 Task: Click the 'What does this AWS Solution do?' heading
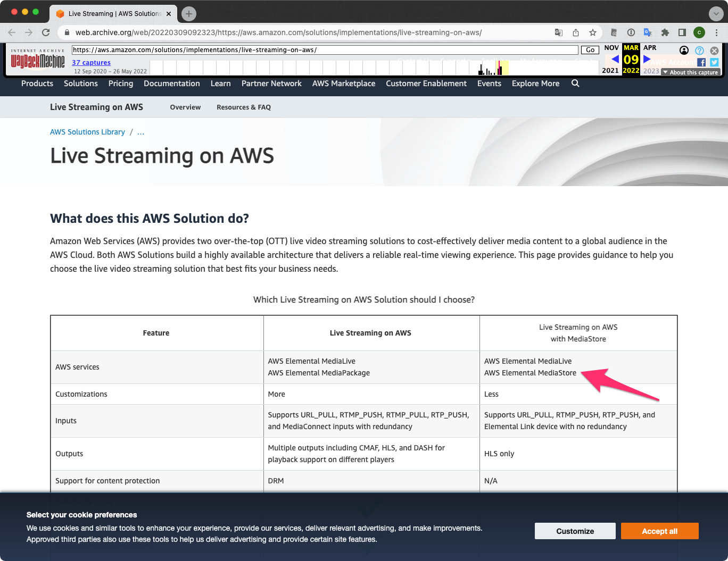click(x=150, y=219)
